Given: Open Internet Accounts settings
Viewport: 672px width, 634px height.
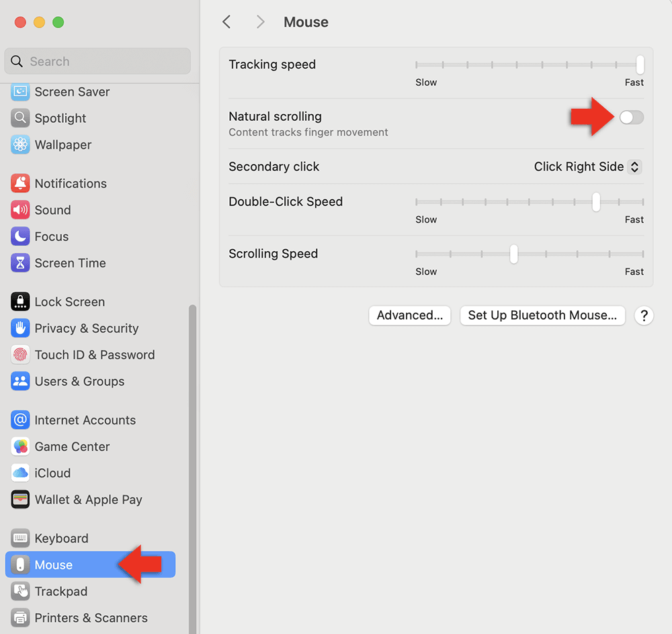Looking at the screenshot, I should pos(91,420).
